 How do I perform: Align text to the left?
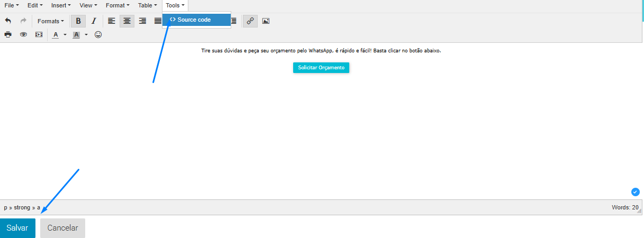point(112,21)
